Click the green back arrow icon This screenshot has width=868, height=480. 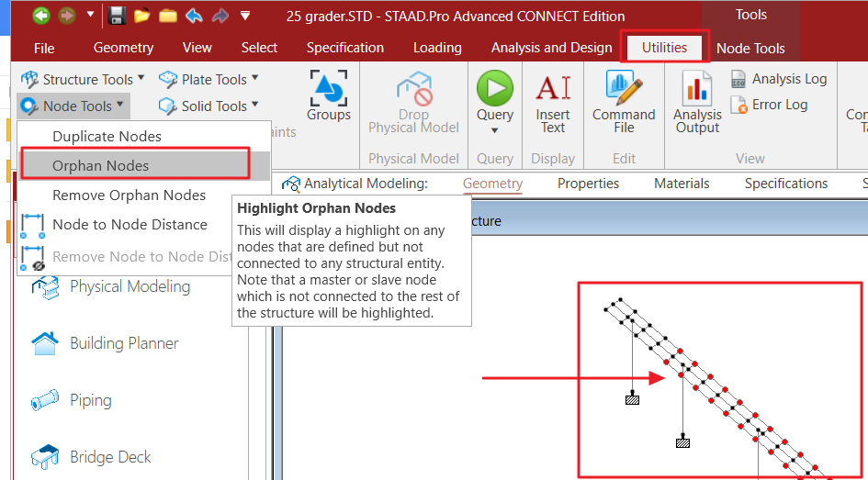click(42, 15)
